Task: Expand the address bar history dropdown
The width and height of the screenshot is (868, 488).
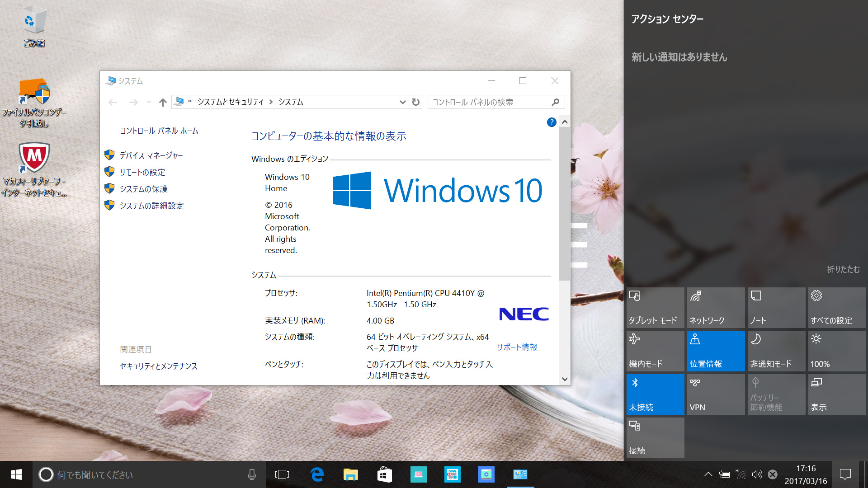Action: coord(402,102)
